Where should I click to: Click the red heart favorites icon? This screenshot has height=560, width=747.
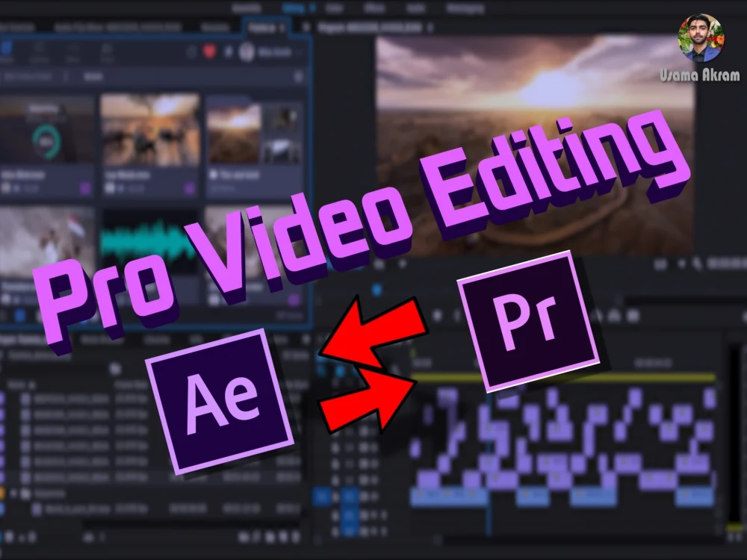[x=209, y=51]
